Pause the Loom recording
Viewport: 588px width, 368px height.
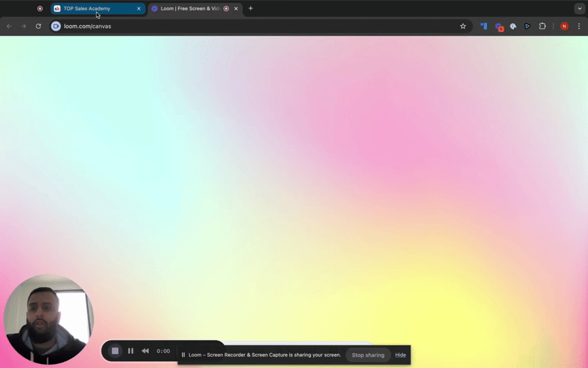130,351
